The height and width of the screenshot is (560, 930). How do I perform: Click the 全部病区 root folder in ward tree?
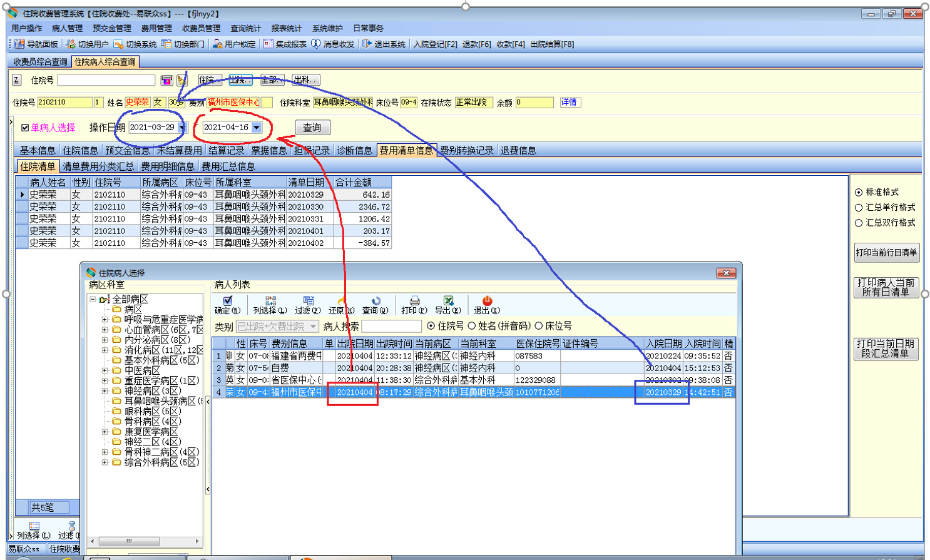click(130, 299)
